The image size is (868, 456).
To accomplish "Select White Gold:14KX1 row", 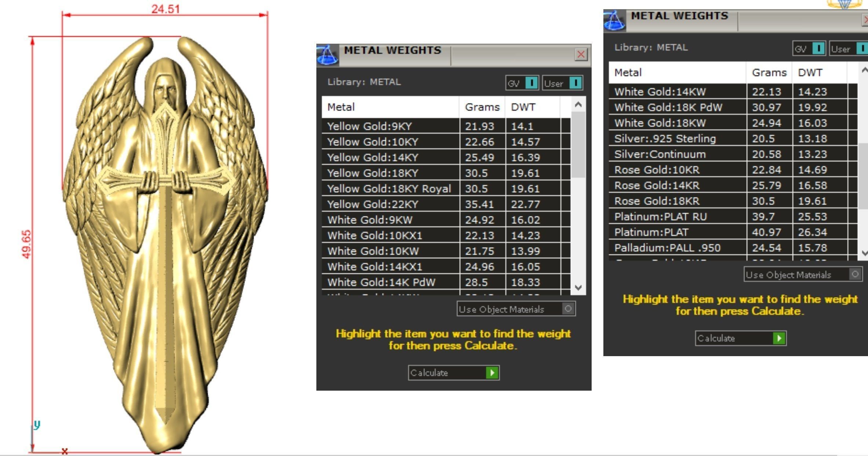I will [x=446, y=267].
